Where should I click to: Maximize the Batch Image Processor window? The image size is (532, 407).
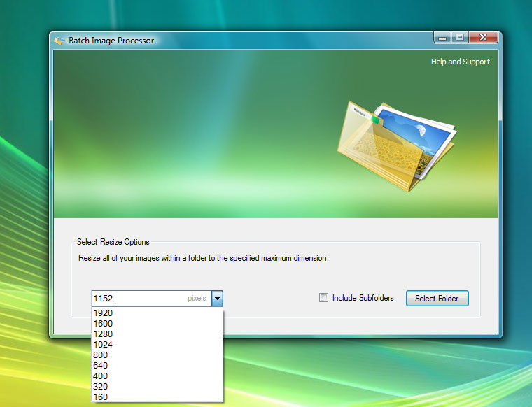(460, 38)
